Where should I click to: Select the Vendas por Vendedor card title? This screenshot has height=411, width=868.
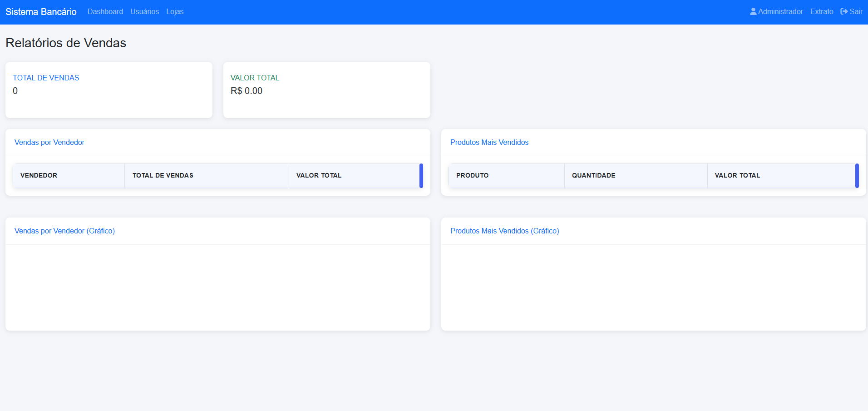[49, 142]
